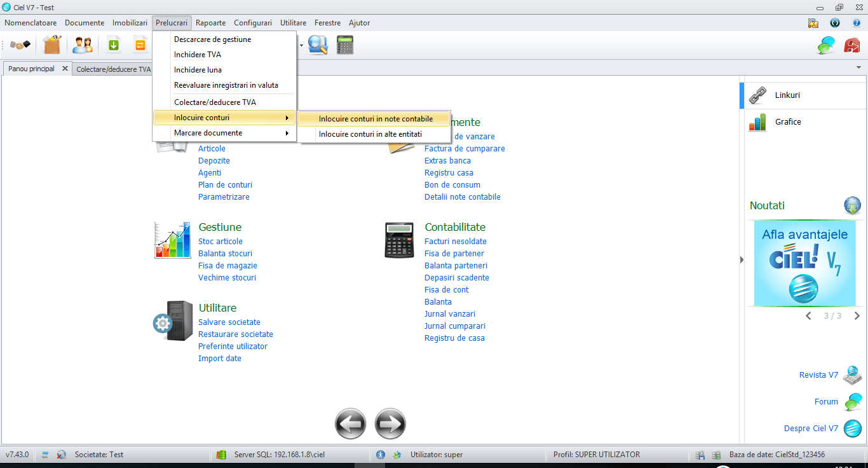Expand the Marcare documente submenu

point(225,133)
